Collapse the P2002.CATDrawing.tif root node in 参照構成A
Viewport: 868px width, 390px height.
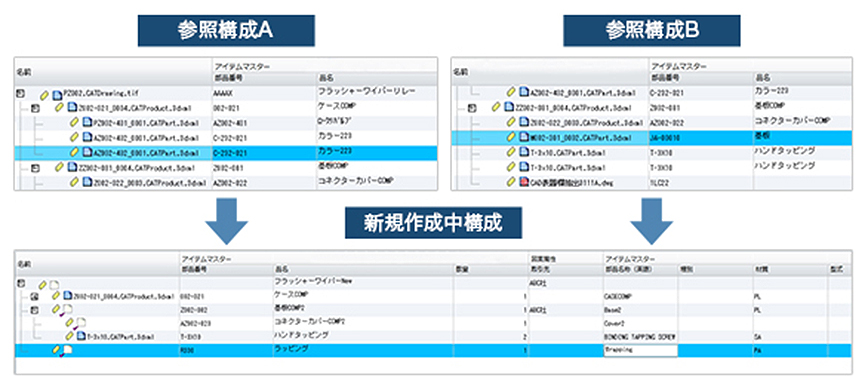click(19, 94)
